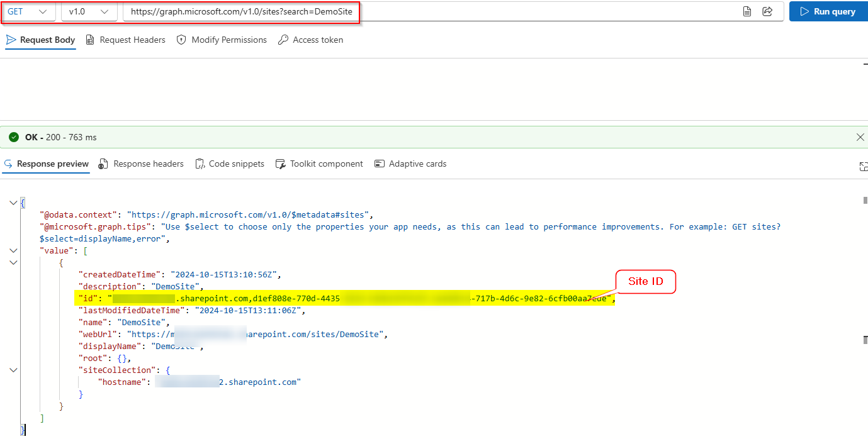
Task: Click the Run query button
Action: coord(828,11)
